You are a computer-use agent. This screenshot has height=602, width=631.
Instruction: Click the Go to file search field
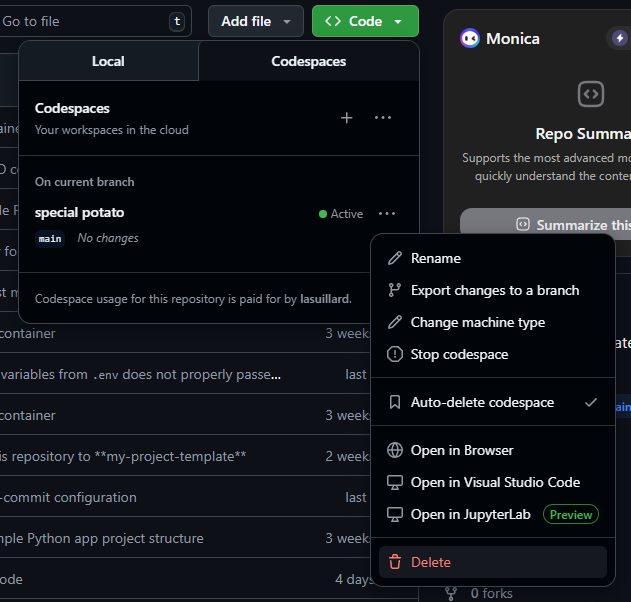point(85,21)
